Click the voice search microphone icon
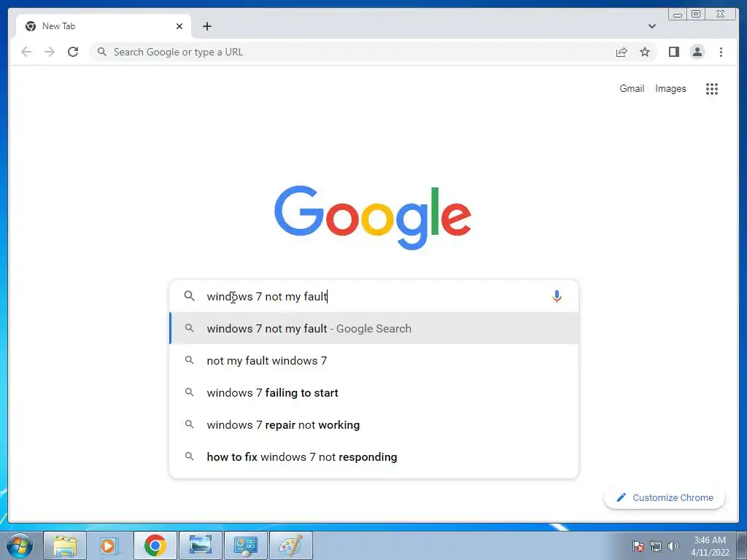Viewport: 747px width, 560px height. pos(557,296)
